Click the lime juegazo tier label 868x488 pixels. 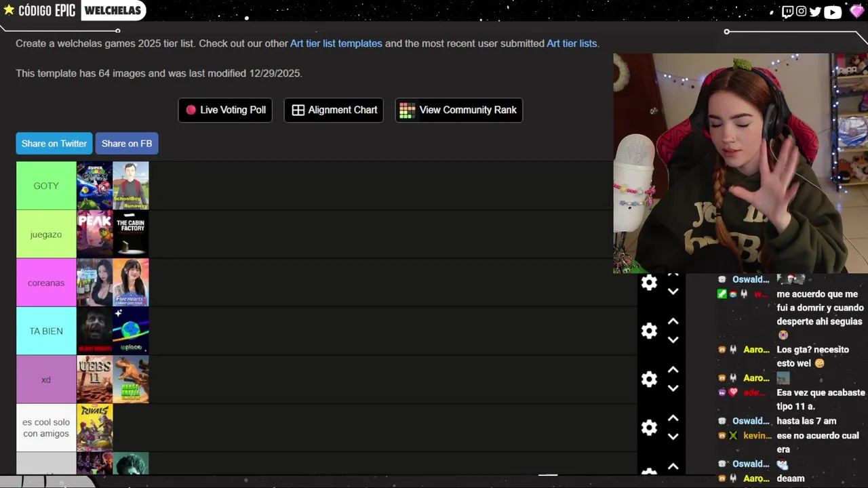pyautogui.click(x=46, y=235)
